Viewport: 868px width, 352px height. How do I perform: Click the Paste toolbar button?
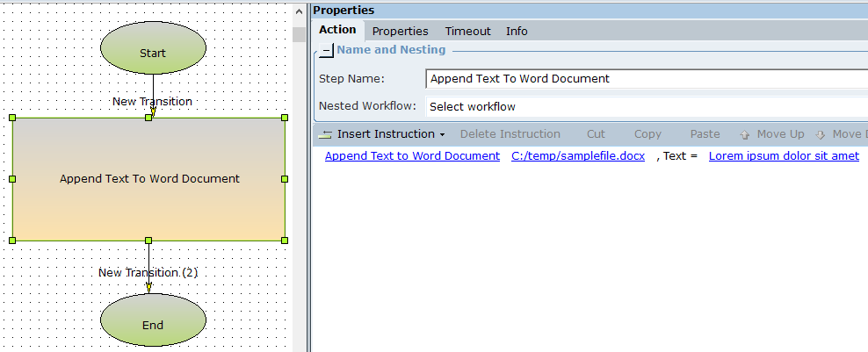coord(705,134)
